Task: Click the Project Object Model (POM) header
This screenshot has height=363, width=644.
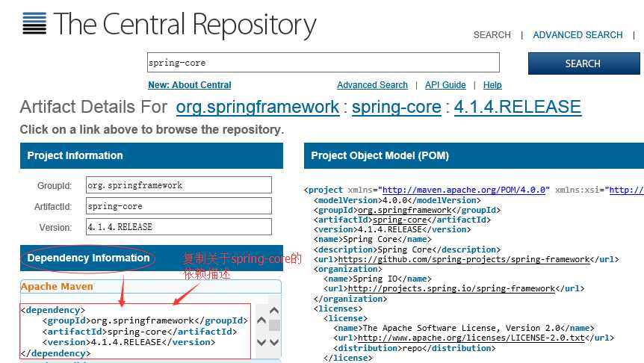Action: coord(474,155)
